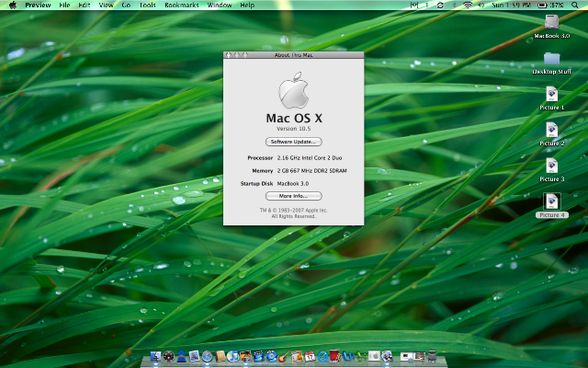Launch Safari compass icon in Dock
The image size is (588, 368).
pos(207,356)
